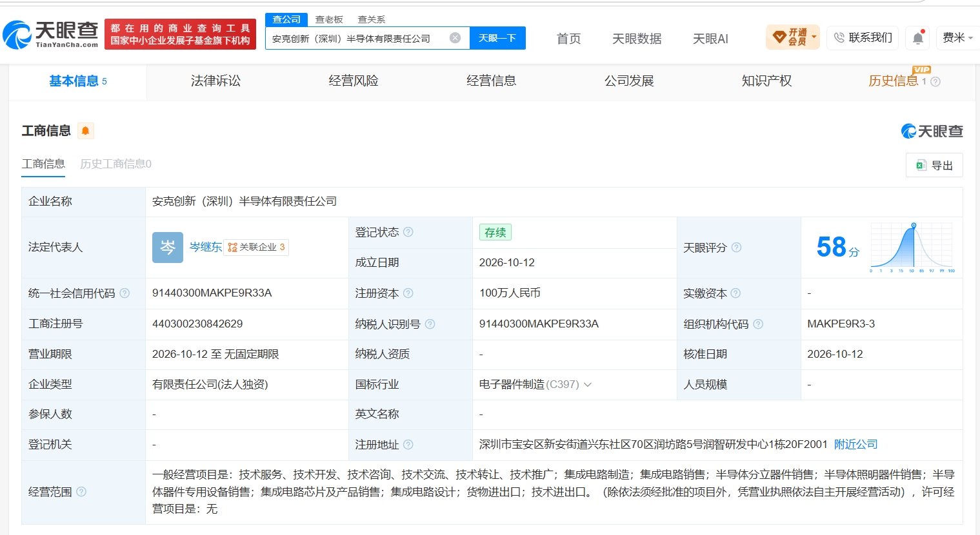Open help icon beside 历史信息 tab
Screen dimensions: 980x535
click(935, 82)
